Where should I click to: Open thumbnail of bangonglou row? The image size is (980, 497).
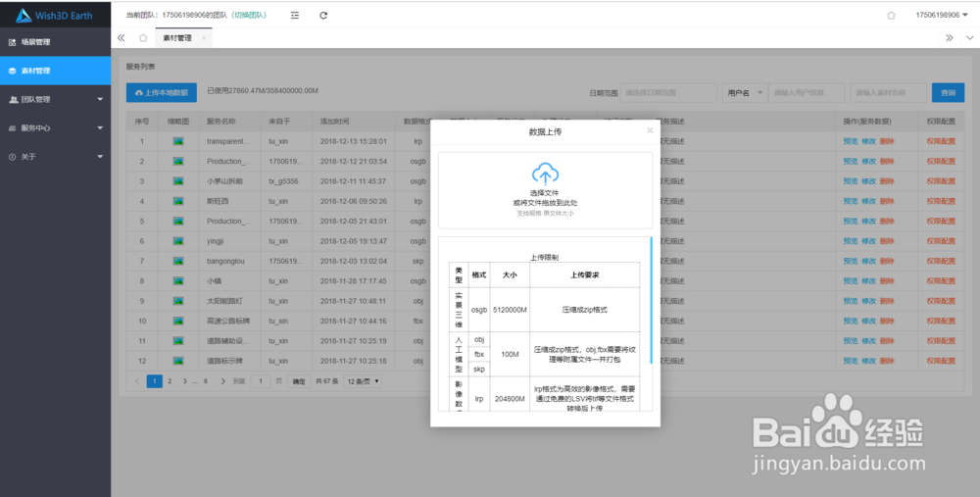[178, 262]
